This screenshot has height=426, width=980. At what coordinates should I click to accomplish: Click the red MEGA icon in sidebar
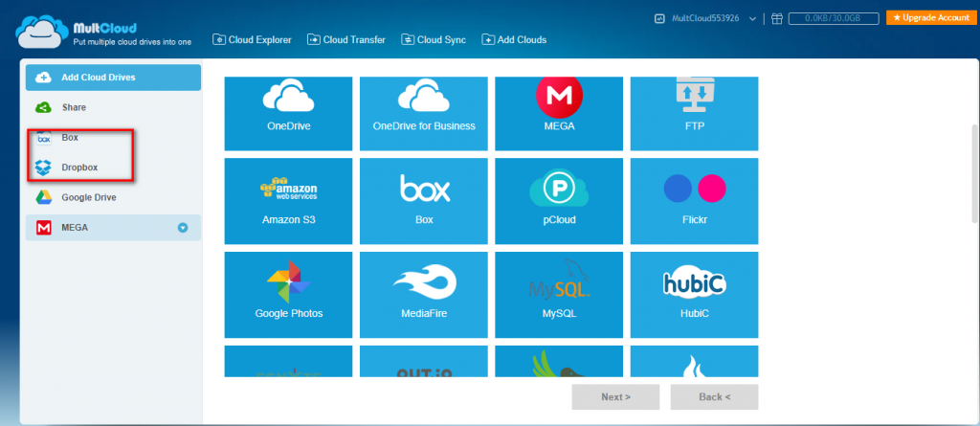pos(43,228)
